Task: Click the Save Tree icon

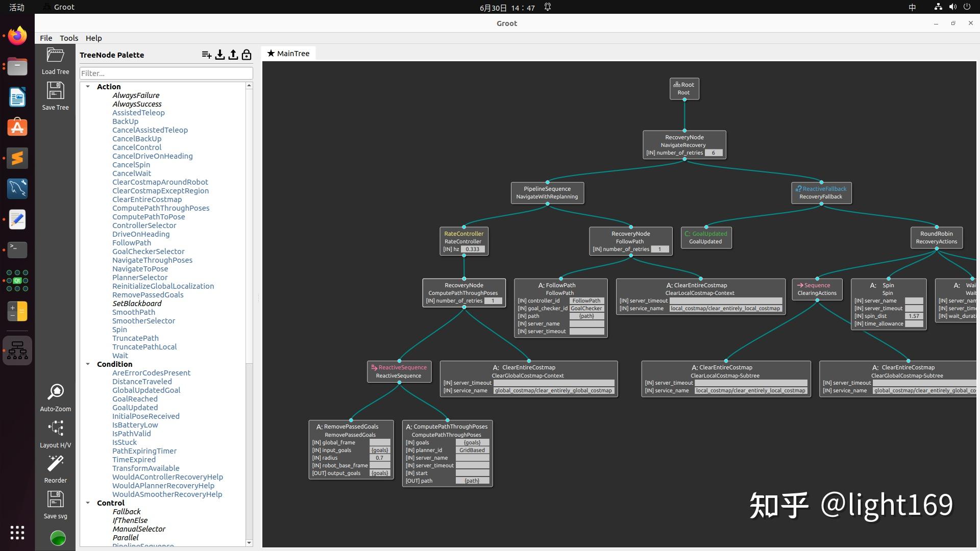Action: tap(55, 91)
